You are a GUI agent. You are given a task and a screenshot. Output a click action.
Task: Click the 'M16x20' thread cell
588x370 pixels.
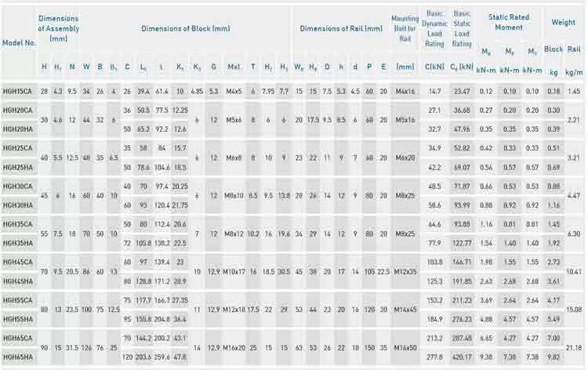(x=234, y=348)
